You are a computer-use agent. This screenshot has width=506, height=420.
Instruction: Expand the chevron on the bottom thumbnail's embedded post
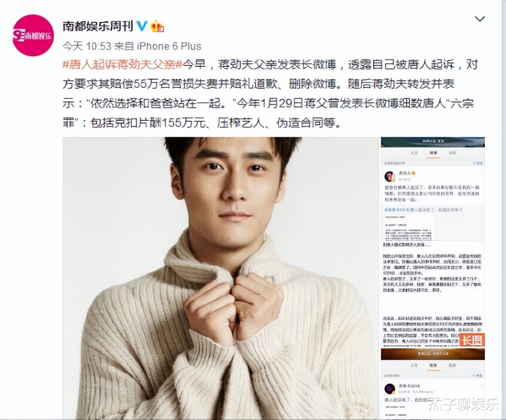pos(480,385)
